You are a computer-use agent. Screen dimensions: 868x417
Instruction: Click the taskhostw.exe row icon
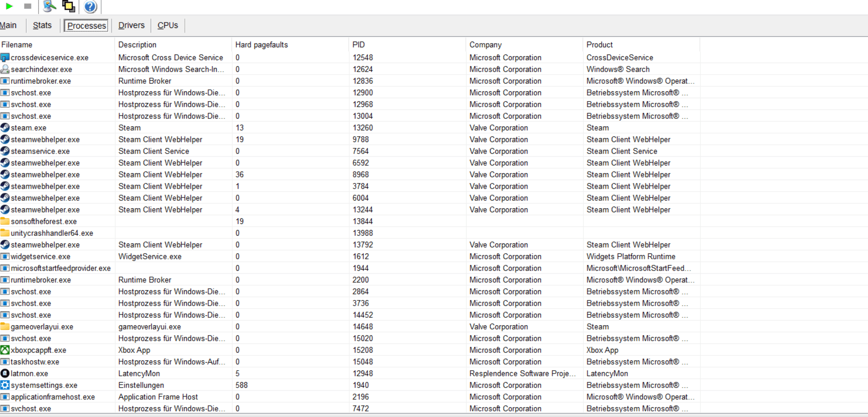click(x=5, y=362)
